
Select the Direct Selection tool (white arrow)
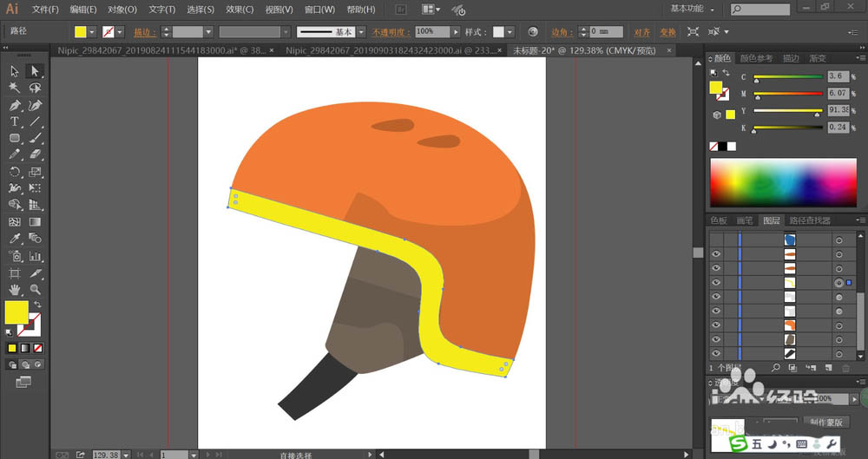pyautogui.click(x=36, y=71)
